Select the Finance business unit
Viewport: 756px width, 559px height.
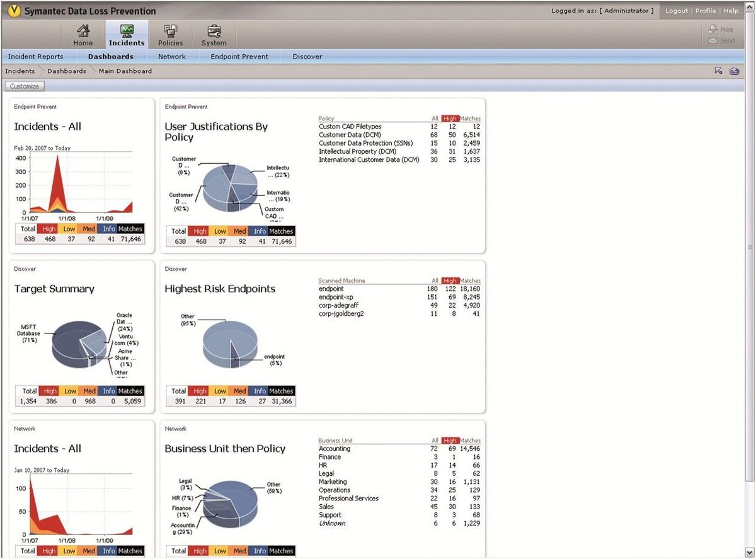click(399, 457)
